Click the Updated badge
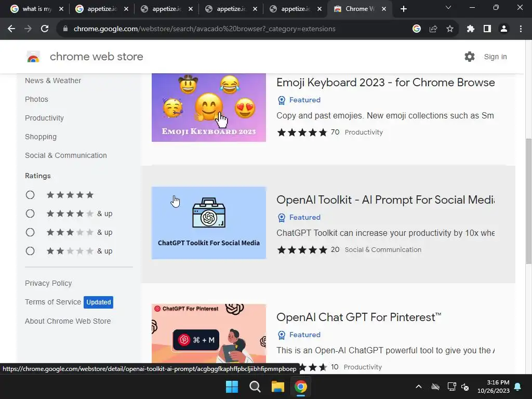The image size is (532, 399). coord(98,302)
